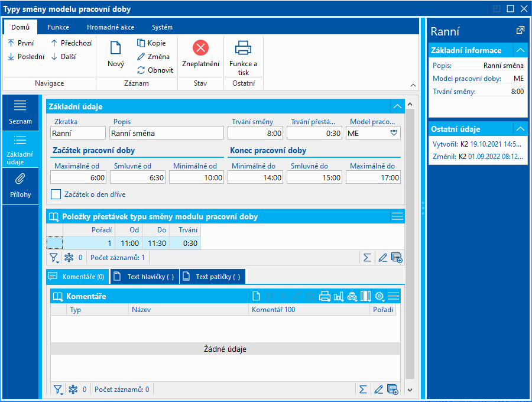Click bar chart icon in Komentáře toolbar
Viewport: 532px width, 402px height.
339,296
